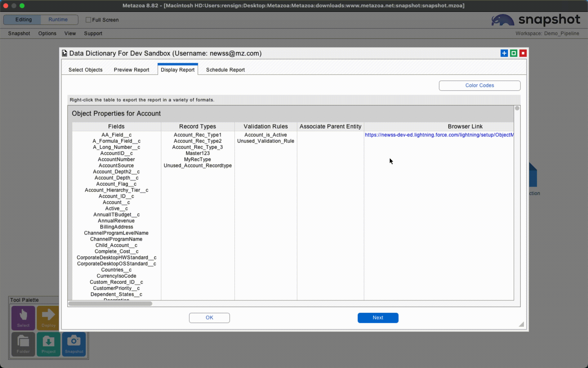Viewport: 588px width, 368px height.
Task: Click the macOS green zoom window button
Action: pyautogui.click(x=22, y=6)
